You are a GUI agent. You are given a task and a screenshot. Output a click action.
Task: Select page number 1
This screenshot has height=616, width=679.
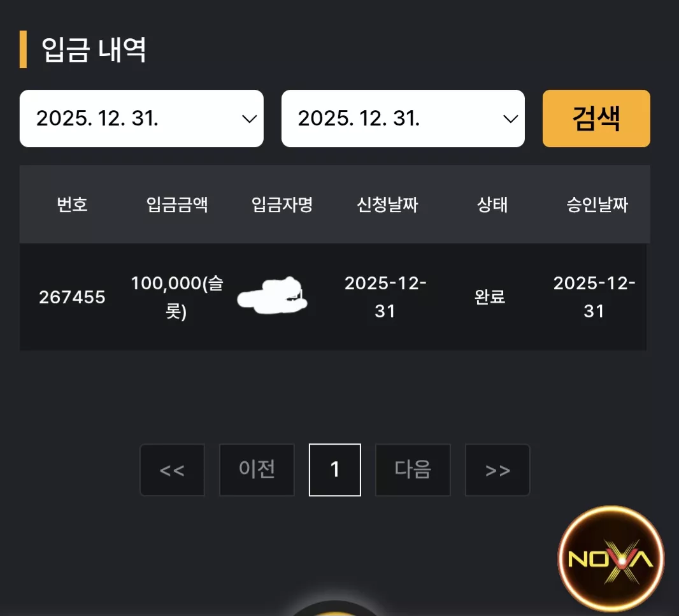(335, 469)
